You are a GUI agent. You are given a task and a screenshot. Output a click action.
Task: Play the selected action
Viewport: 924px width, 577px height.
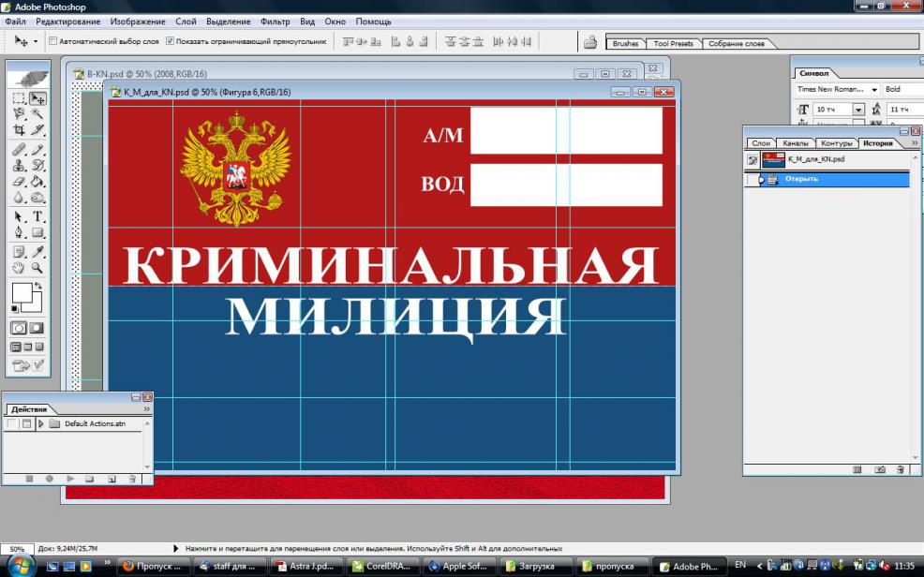[70, 480]
